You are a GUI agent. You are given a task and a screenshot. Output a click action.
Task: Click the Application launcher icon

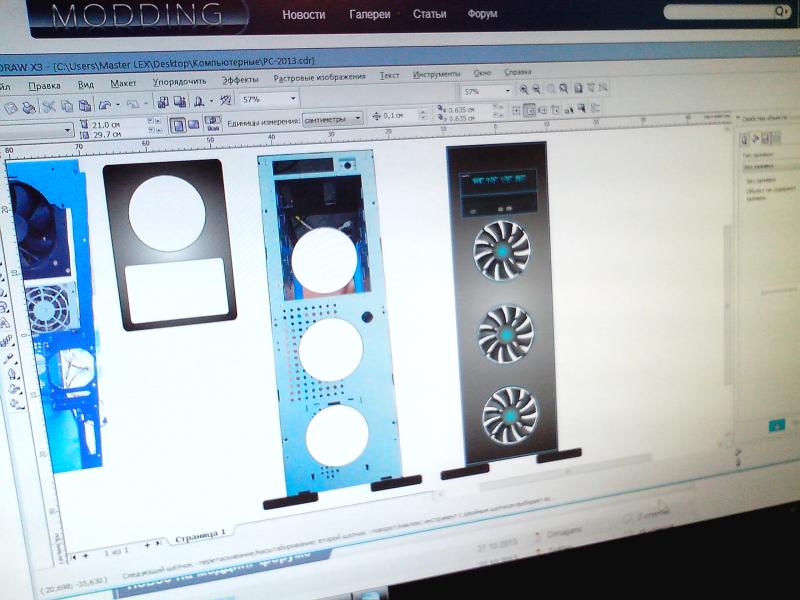pos(198,101)
